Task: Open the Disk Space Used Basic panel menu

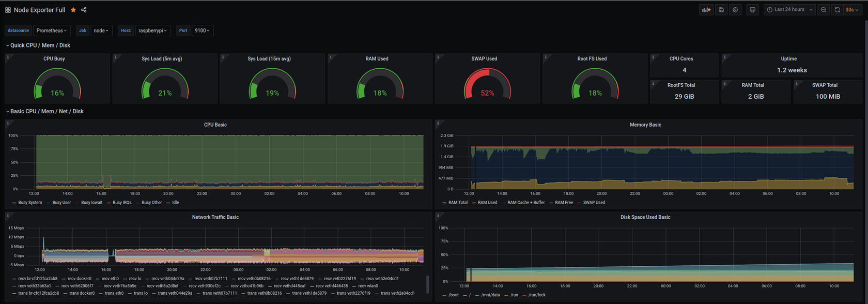Action: coord(645,218)
